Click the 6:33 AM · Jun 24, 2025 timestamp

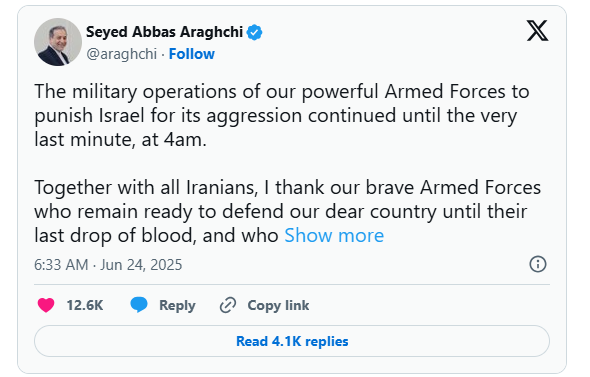[108, 265]
